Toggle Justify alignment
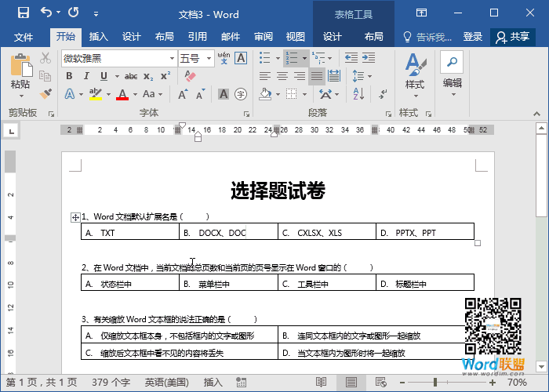Viewport: 549px width, 392px height. tap(317, 76)
